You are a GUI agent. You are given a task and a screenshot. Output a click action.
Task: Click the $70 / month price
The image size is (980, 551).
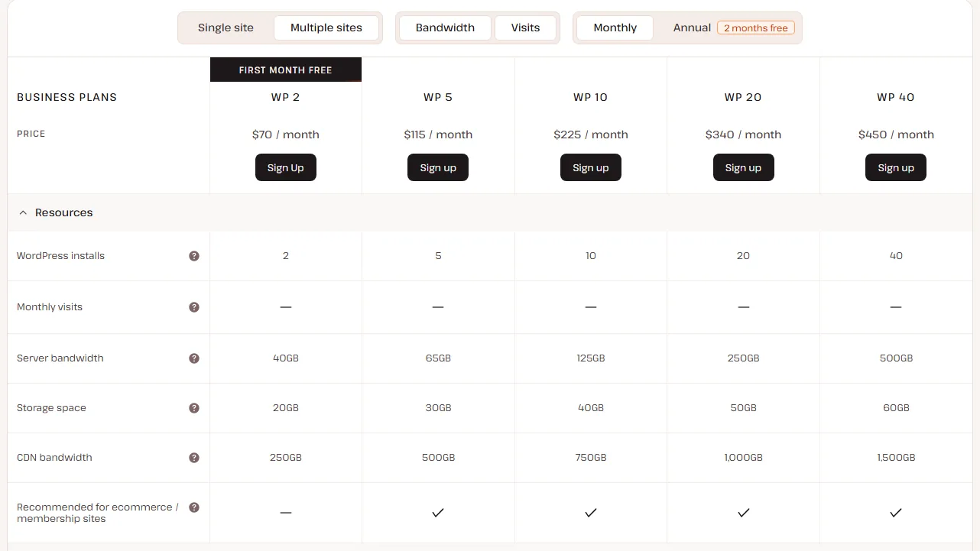click(286, 135)
